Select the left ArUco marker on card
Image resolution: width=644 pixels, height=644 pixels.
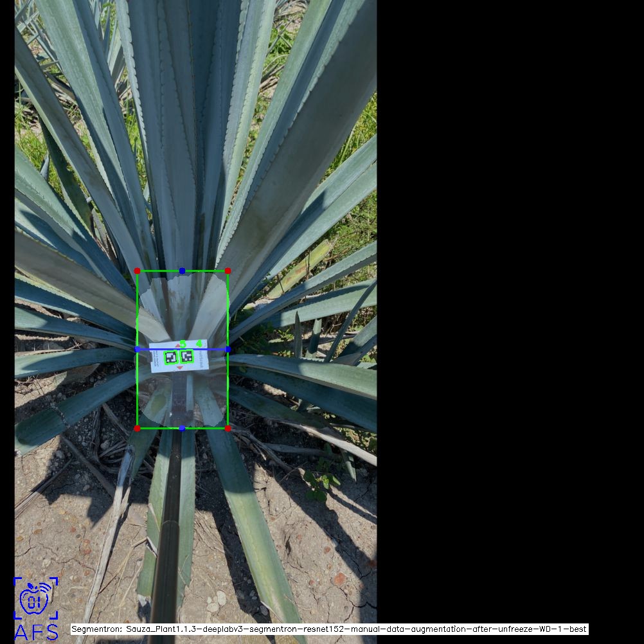pyautogui.click(x=171, y=357)
